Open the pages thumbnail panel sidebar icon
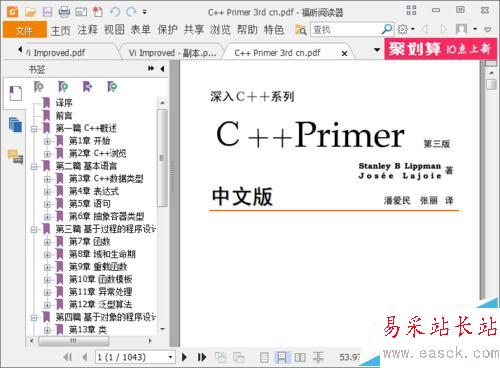Screen dimensions: 500x368 coord(15,125)
